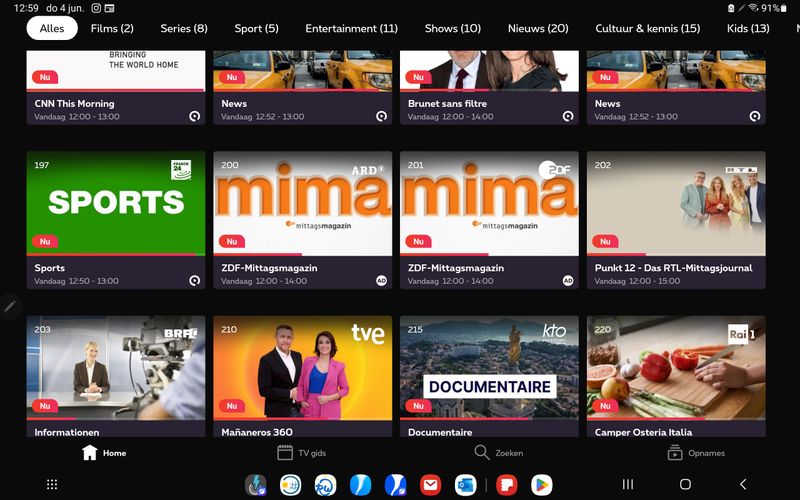
Task: Select Documentaire program title
Action: click(440, 432)
